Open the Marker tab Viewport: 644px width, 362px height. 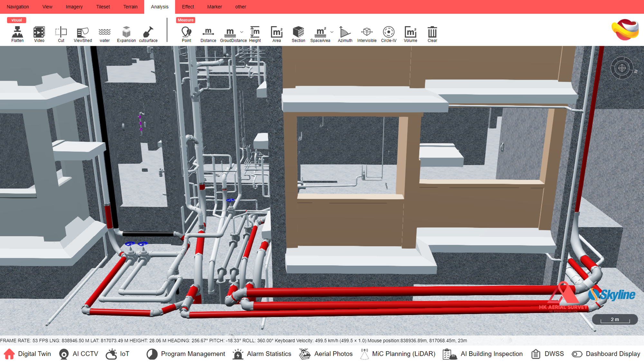coord(214,7)
